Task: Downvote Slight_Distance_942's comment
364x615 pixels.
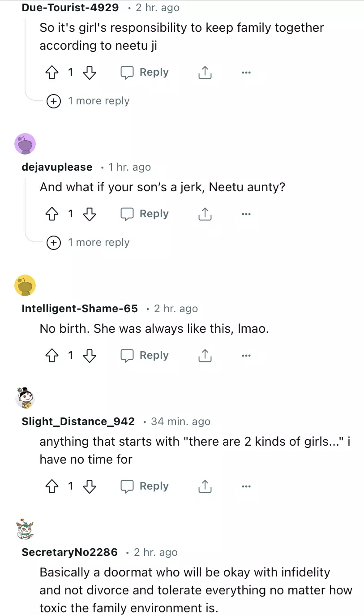Action: tap(90, 486)
